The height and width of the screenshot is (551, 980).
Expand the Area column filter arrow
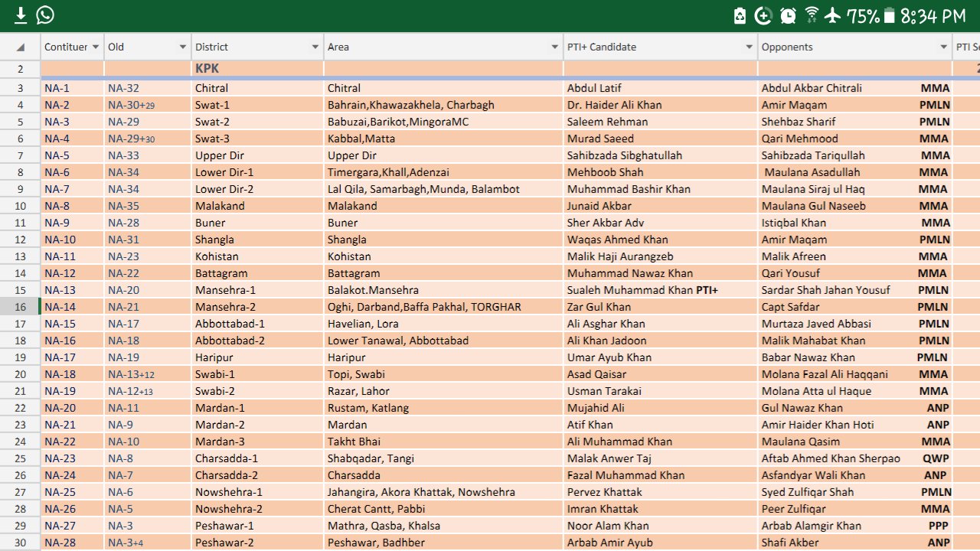[555, 47]
